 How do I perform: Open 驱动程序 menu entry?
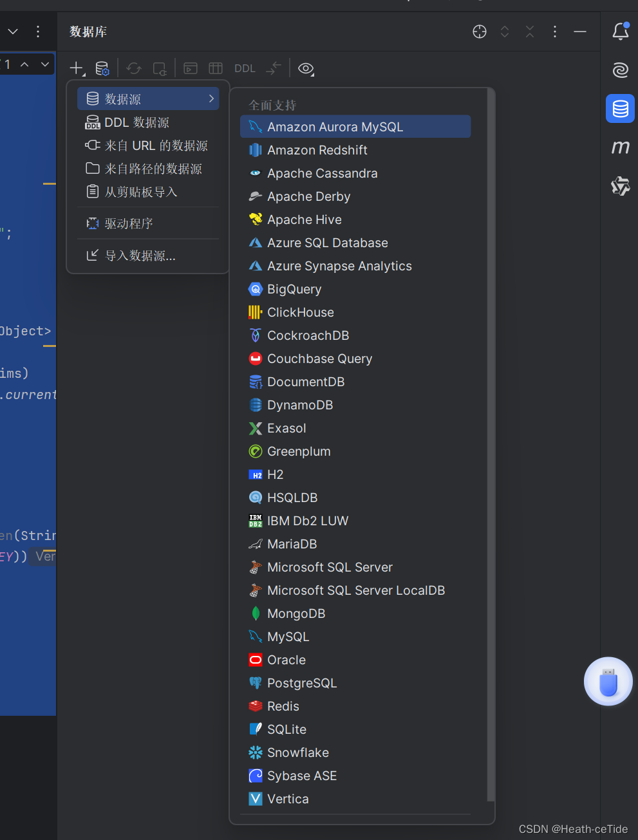click(148, 223)
